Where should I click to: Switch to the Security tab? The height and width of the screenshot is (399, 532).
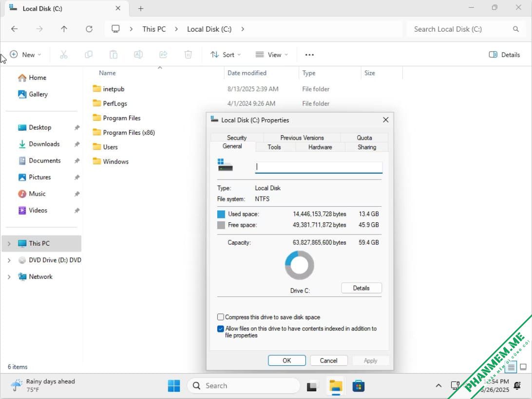coord(237,138)
